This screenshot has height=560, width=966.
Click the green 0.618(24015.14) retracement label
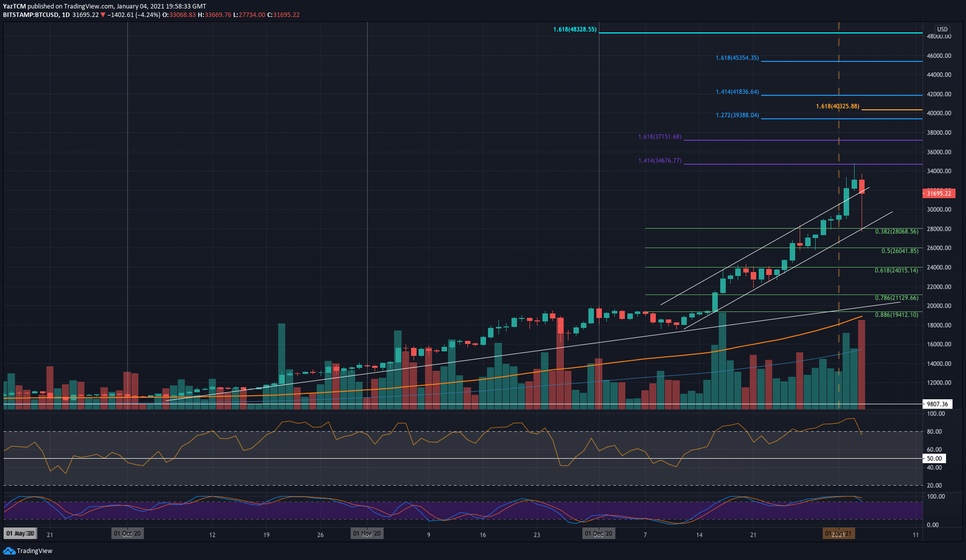[x=896, y=271]
